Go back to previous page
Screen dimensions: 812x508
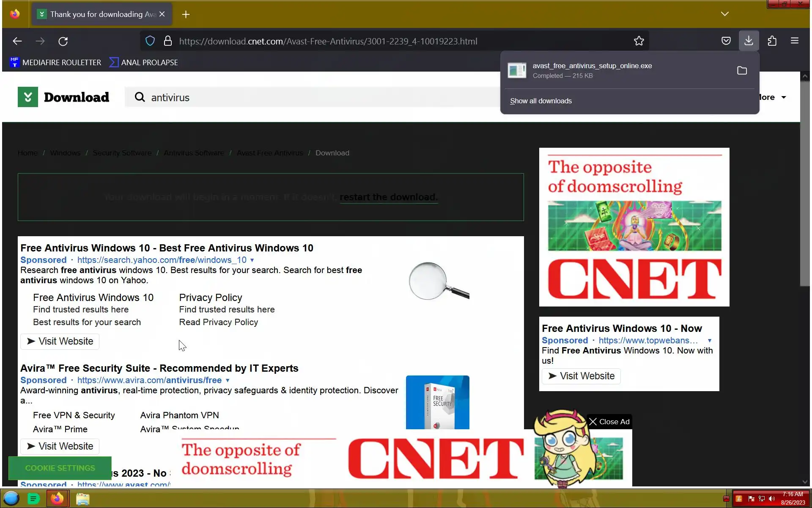[x=17, y=41]
